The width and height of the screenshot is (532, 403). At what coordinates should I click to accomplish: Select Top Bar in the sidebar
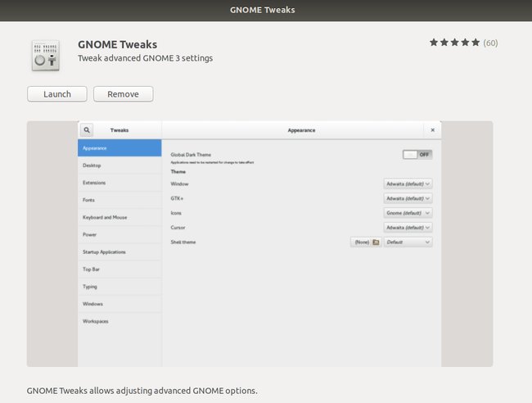(x=119, y=269)
